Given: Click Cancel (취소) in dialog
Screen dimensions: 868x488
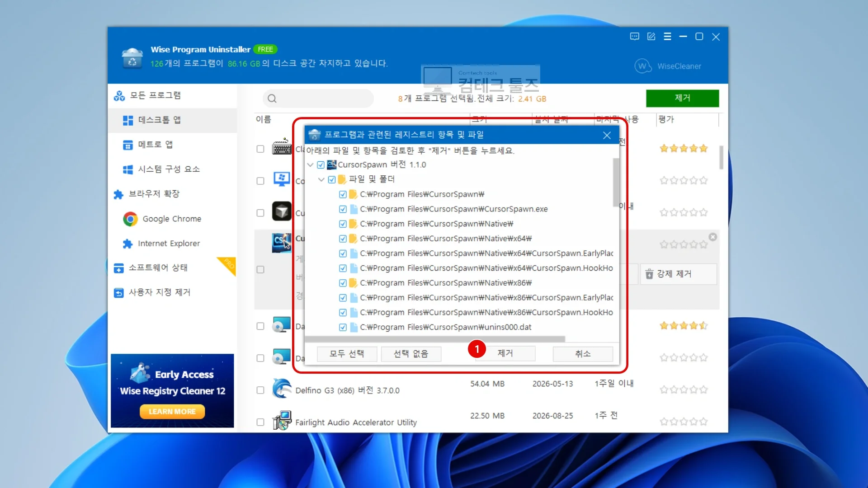Looking at the screenshot, I should (x=583, y=354).
